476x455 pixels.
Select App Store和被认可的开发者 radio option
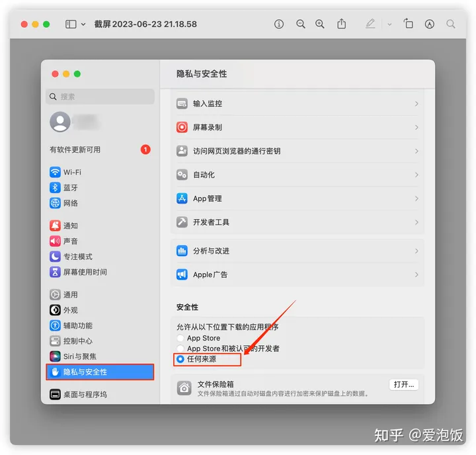click(x=180, y=349)
